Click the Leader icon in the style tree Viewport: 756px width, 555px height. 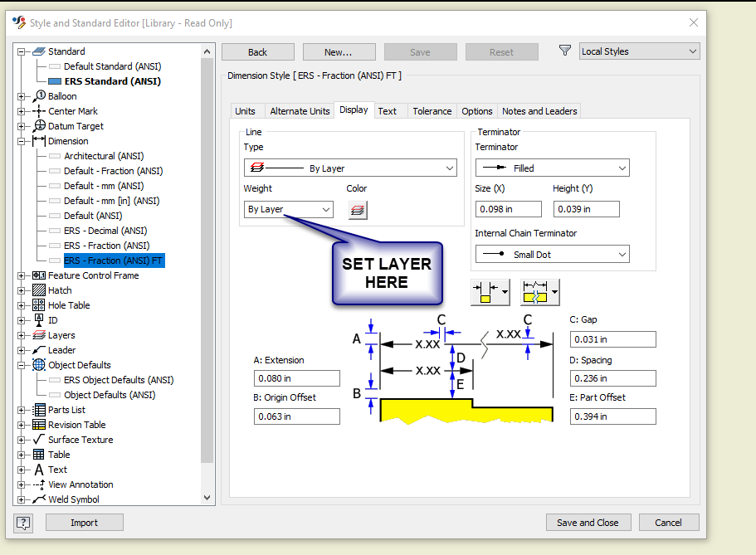pos(39,350)
